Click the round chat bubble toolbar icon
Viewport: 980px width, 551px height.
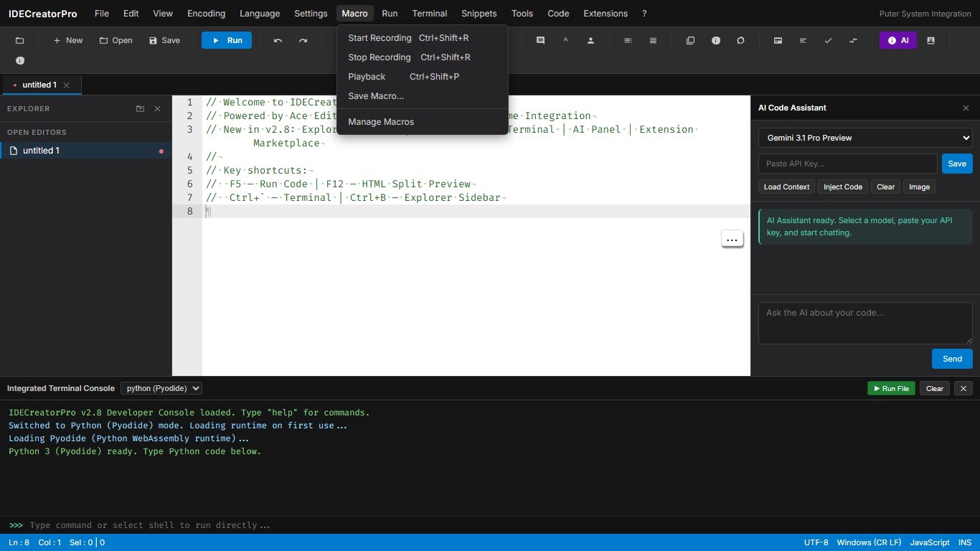coord(740,40)
